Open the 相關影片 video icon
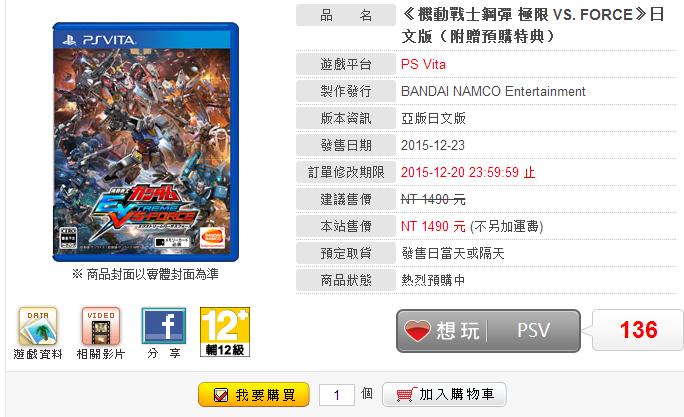 101,326
